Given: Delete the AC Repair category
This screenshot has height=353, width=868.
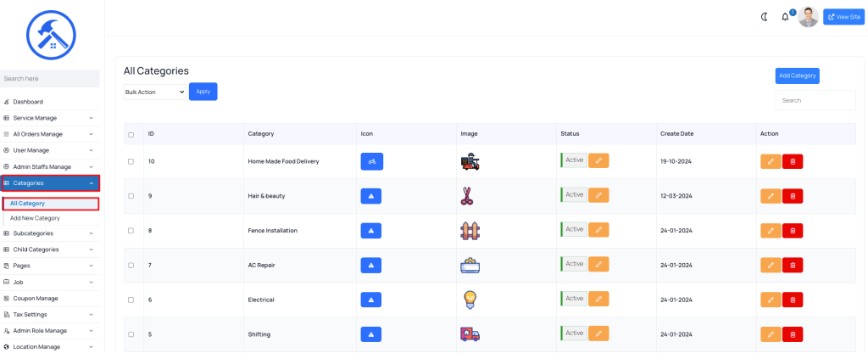Looking at the screenshot, I should coord(793,266).
